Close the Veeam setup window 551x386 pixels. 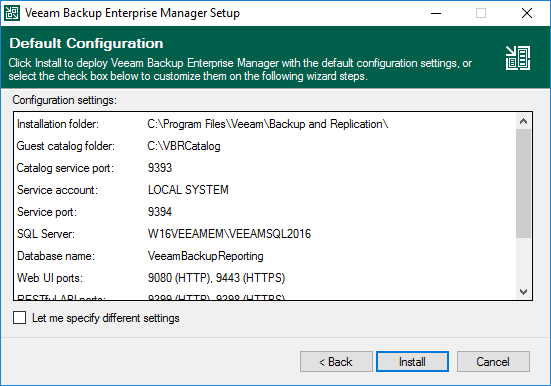pyautogui.click(x=527, y=13)
